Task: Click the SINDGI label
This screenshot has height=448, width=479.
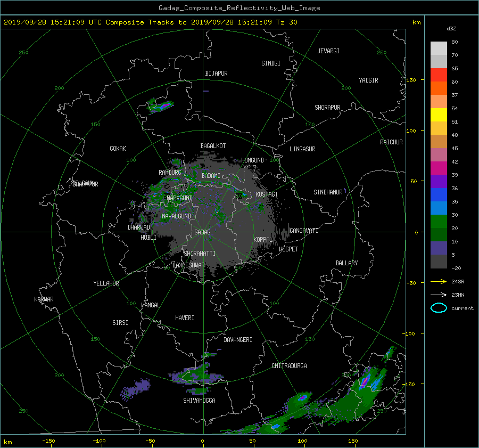Action: click(271, 63)
